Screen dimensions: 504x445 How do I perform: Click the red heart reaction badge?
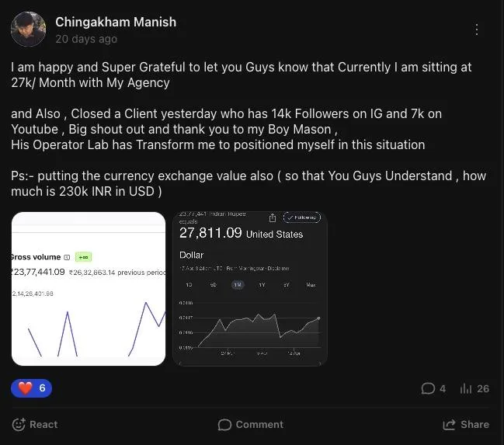pyautogui.click(x=32, y=388)
